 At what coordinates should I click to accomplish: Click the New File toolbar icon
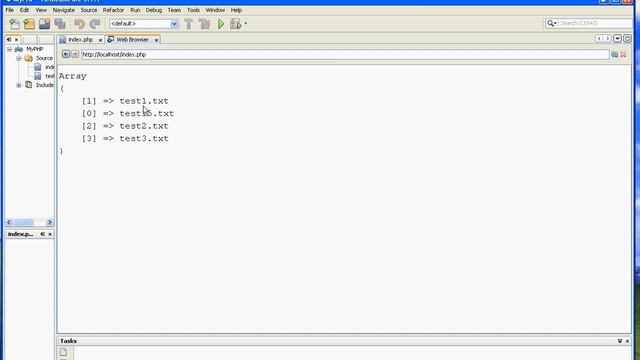pyautogui.click(x=14, y=24)
